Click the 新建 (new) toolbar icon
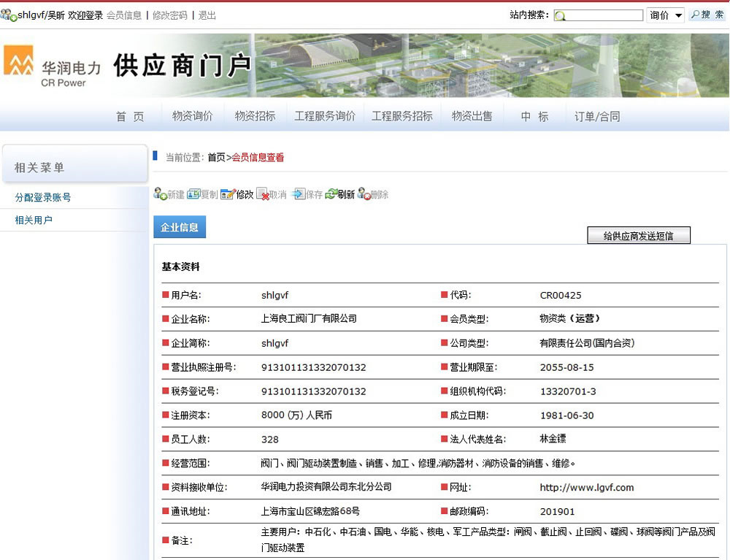Viewport: 730px width, 560px height. tap(169, 194)
